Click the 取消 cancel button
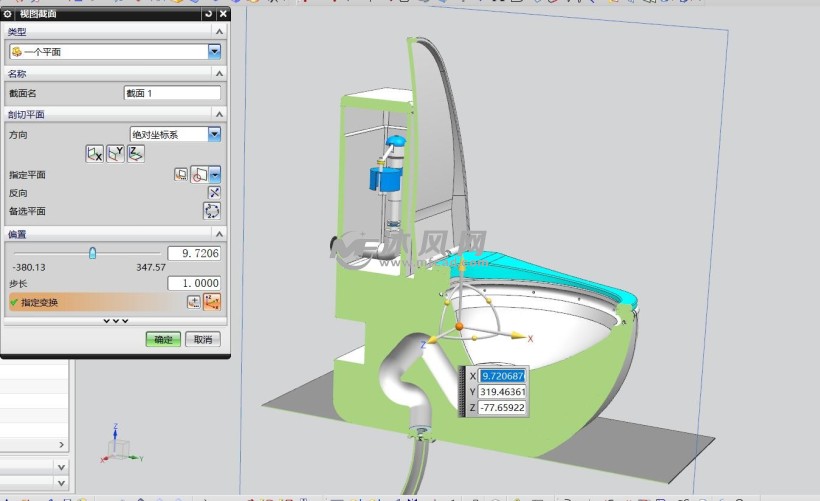 (203, 340)
